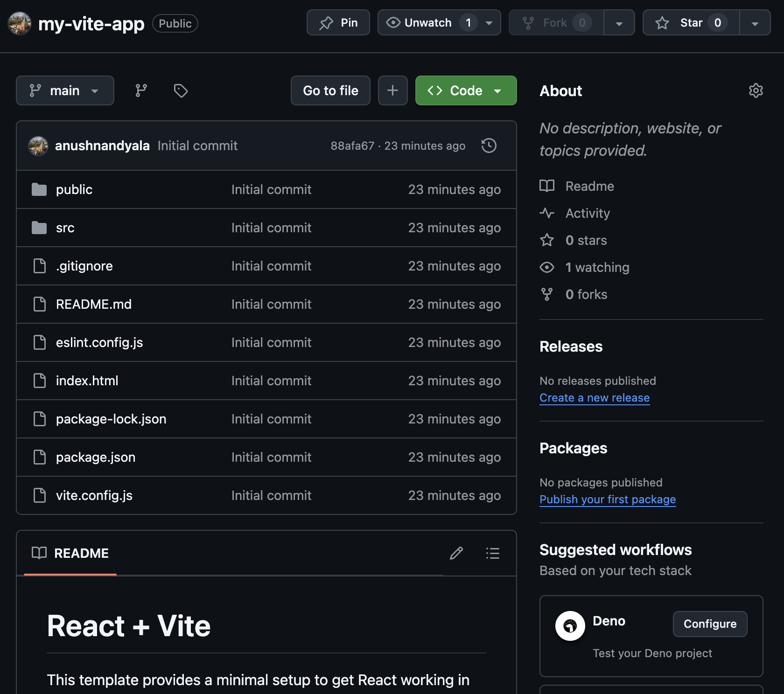Viewport: 784px width, 694px height.
Task: Open the main branch selector dropdown
Action: tap(65, 90)
